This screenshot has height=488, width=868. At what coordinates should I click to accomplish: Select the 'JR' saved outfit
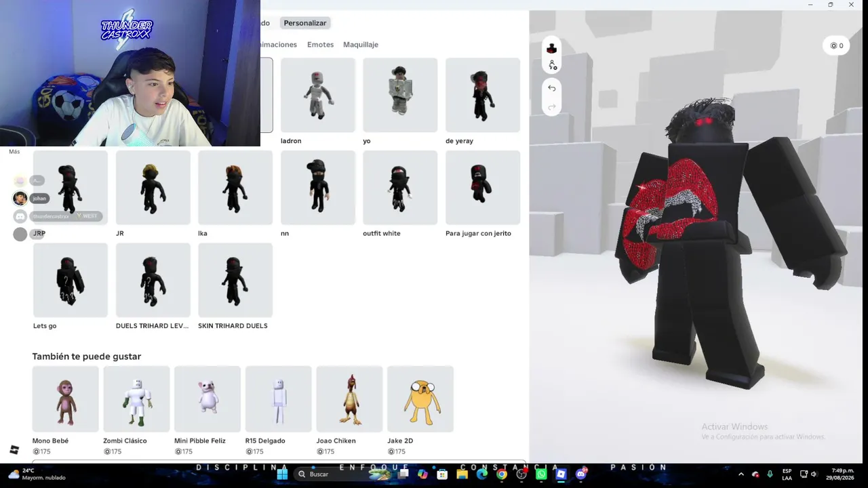tap(153, 188)
